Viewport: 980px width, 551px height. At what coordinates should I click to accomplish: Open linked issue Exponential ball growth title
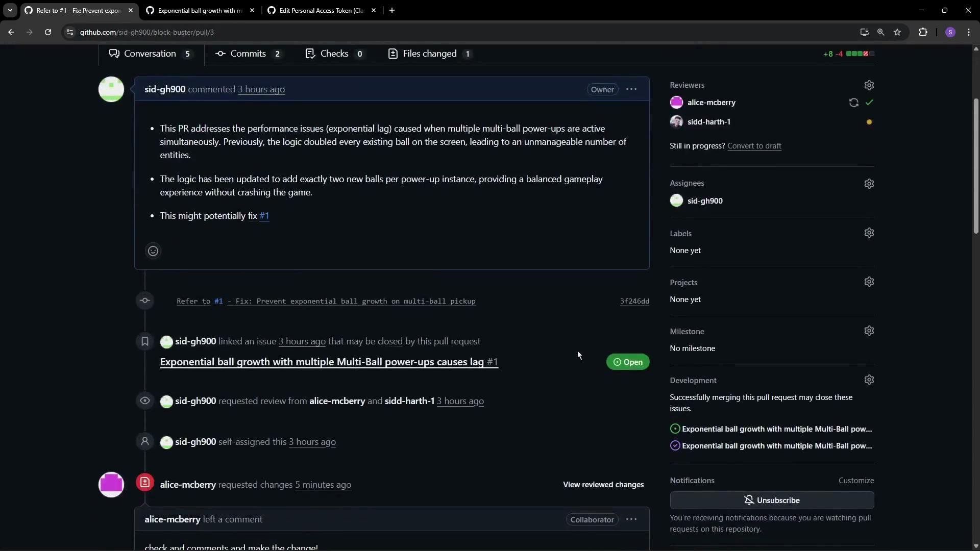[329, 362]
